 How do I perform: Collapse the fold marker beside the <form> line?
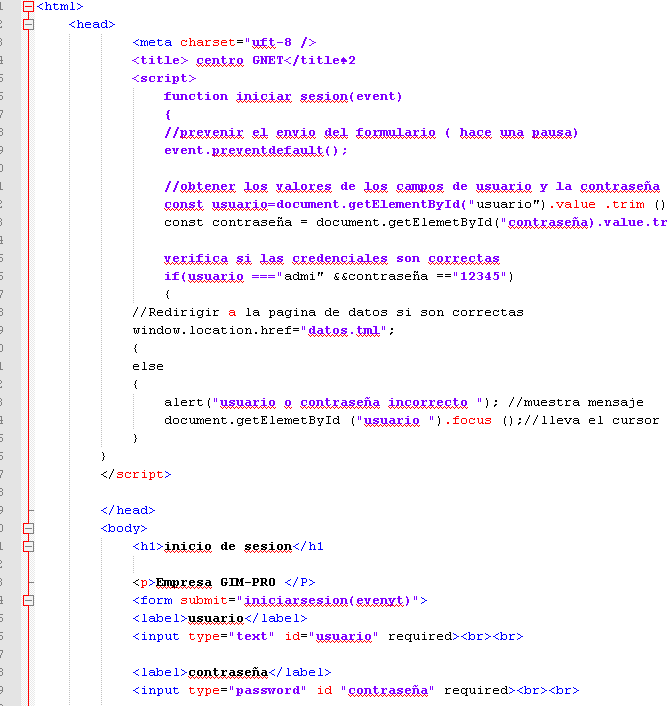click(28, 600)
